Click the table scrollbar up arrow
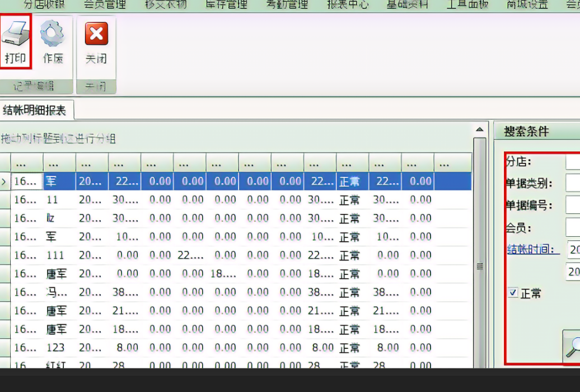580x392 pixels. 479,130
